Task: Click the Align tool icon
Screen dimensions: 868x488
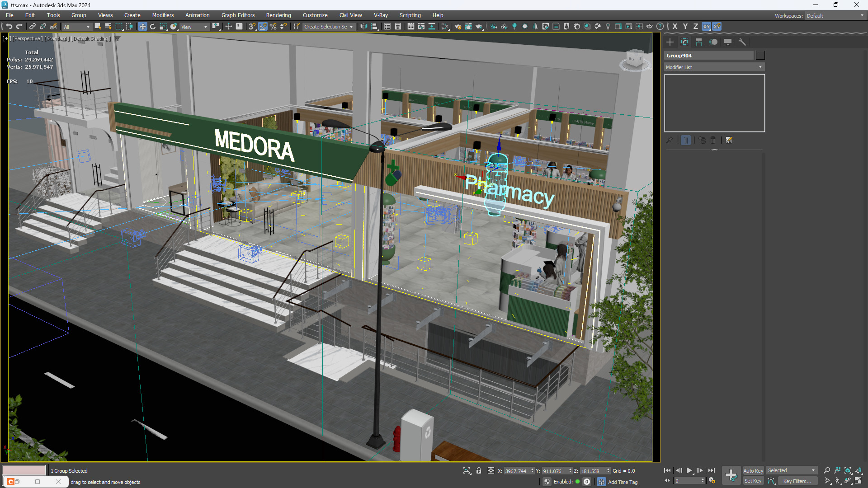Action: (375, 27)
